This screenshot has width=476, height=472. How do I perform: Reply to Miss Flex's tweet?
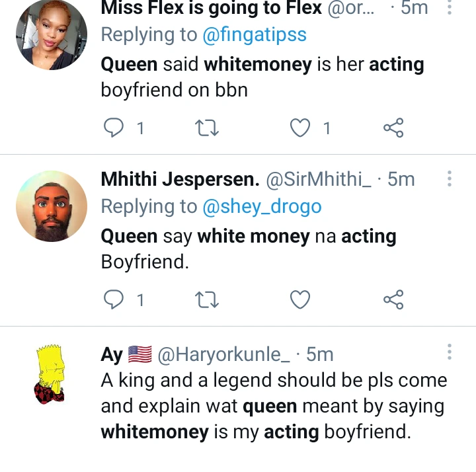pyautogui.click(x=114, y=128)
